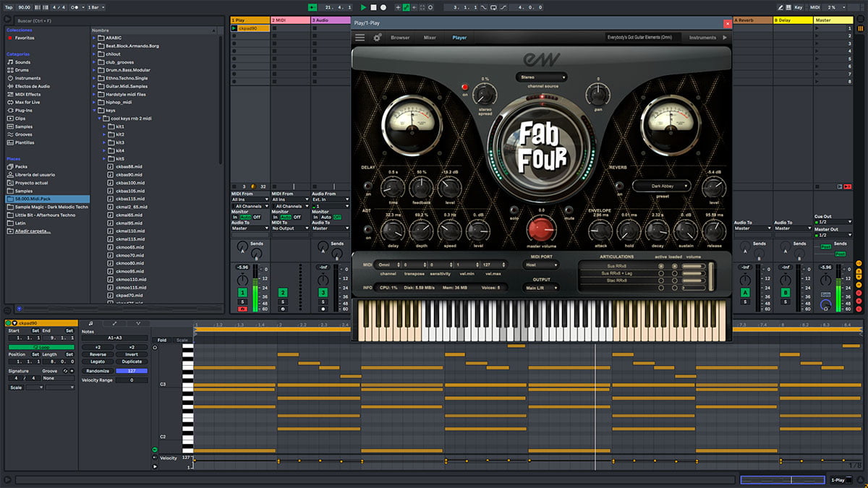This screenshot has width=868, height=488.
Task: Launch the ckpad90 clip in track 1
Action: pos(235,29)
